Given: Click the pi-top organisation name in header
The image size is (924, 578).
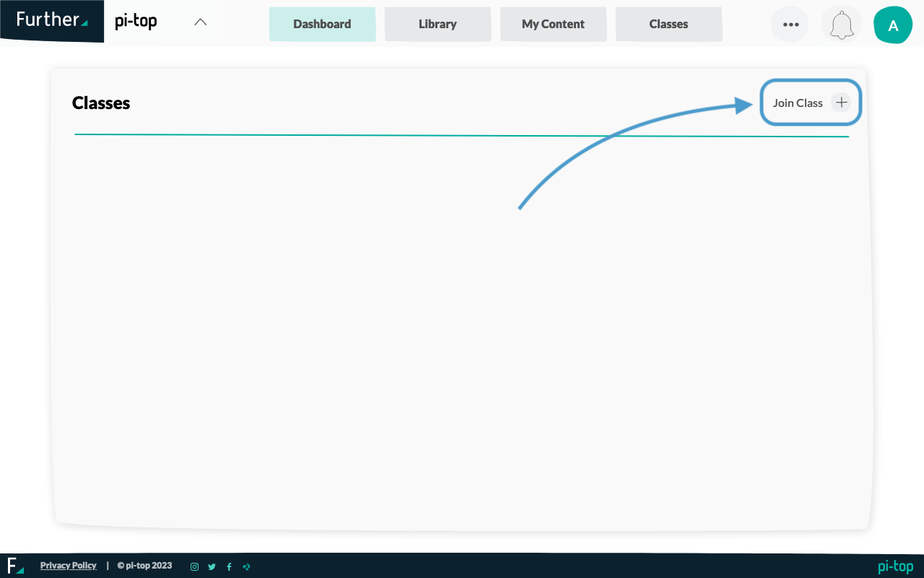Looking at the screenshot, I should point(136,21).
